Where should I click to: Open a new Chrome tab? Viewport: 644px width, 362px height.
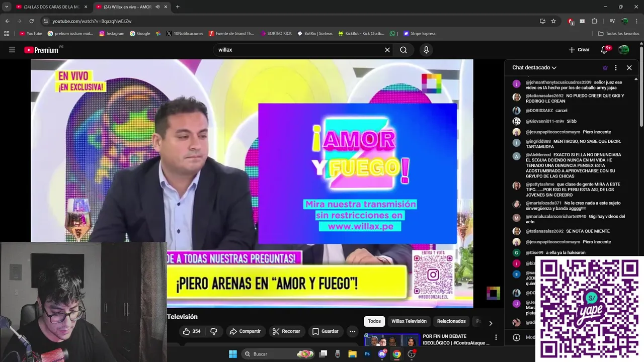pyautogui.click(x=178, y=7)
